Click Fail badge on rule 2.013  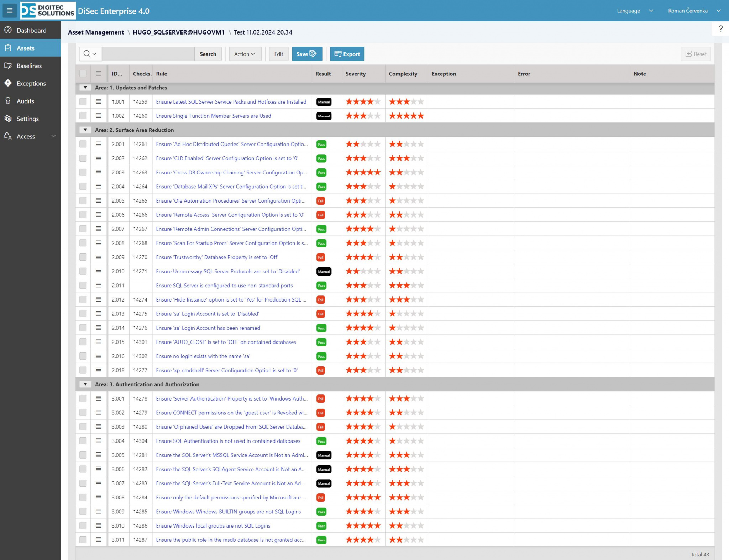point(321,314)
